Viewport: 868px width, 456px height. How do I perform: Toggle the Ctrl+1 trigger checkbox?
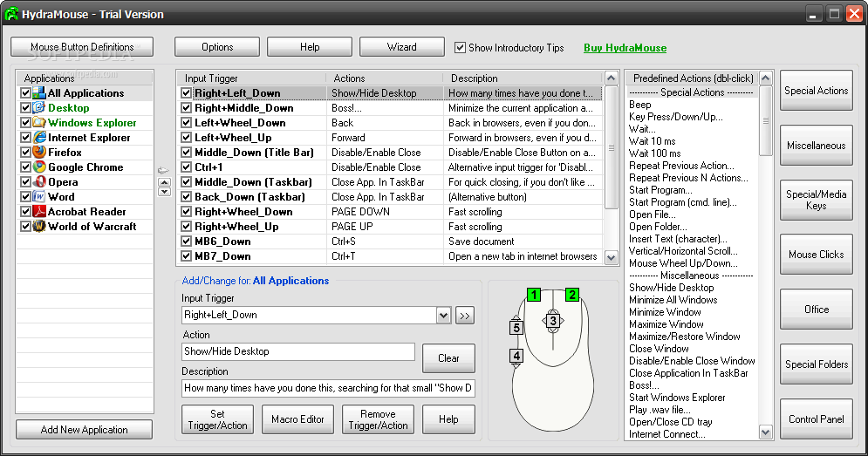(187, 167)
